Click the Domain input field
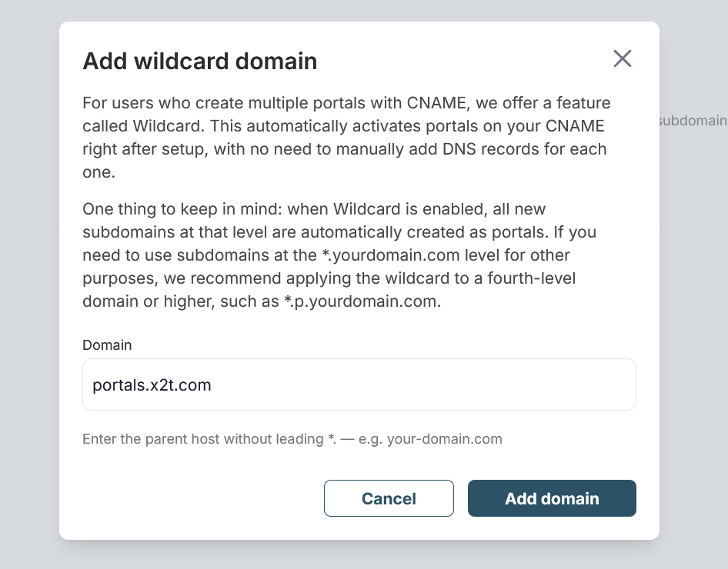This screenshot has height=569, width=728. 359,384
